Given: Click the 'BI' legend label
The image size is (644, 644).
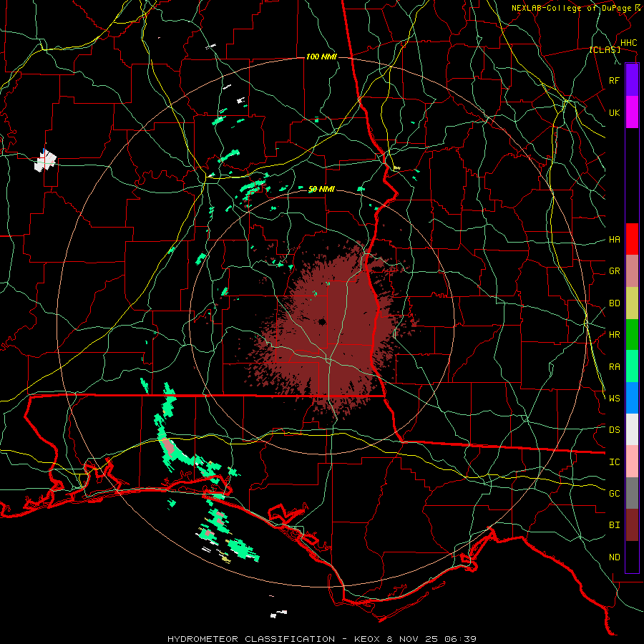Looking at the screenshot, I should pos(615,525).
